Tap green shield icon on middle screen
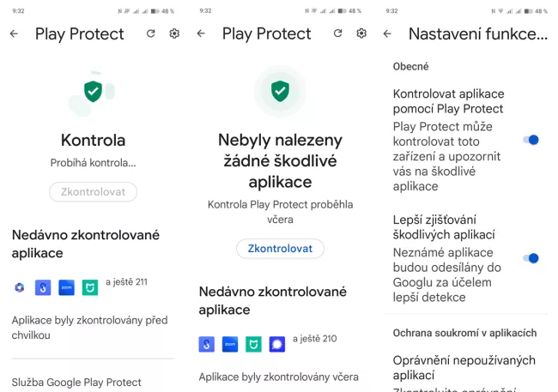The height and width of the screenshot is (392, 558). point(279,90)
